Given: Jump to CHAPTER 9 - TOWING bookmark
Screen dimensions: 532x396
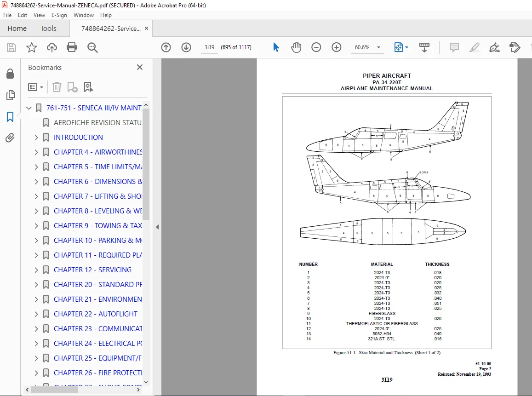Looking at the screenshot, I should (98, 226).
